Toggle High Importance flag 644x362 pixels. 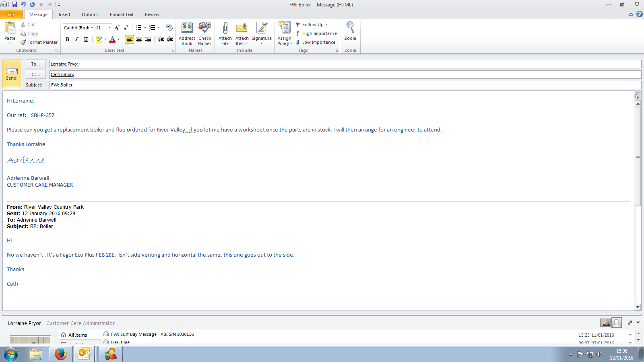click(316, 33)
